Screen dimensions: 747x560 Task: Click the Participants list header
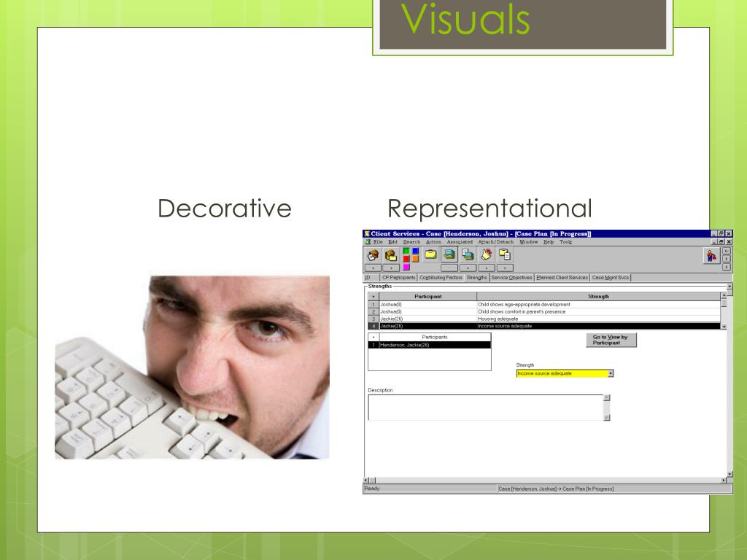point(435,337)
